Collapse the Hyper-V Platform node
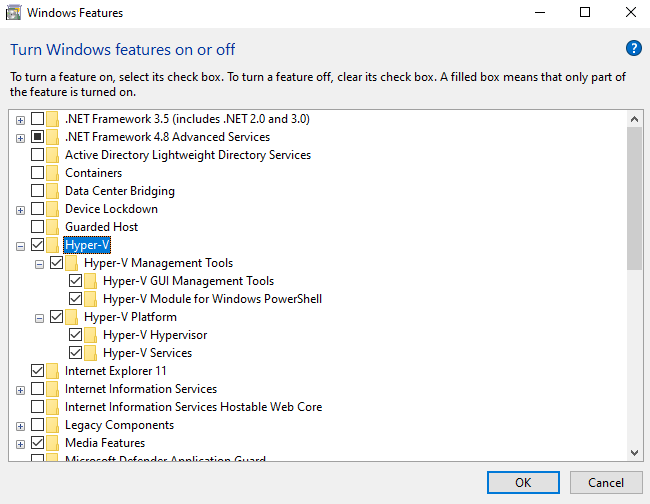 tap(39, 318)
